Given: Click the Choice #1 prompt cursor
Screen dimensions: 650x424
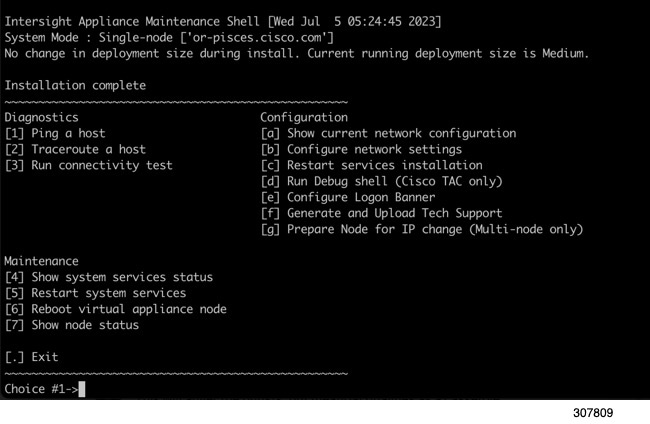Looking at the screenshot, I should (82, 389).
